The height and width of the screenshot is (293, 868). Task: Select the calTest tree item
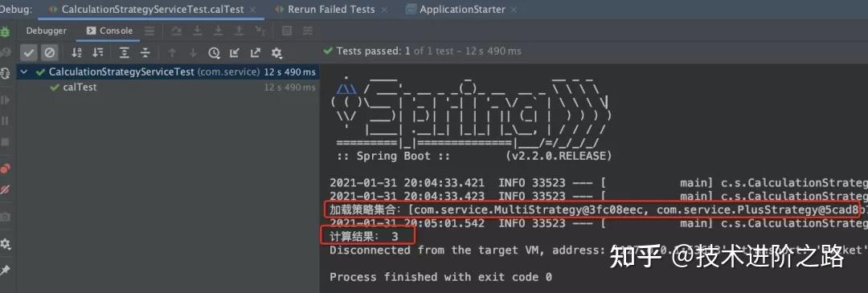pyautogui.click(x=80, y=87)
